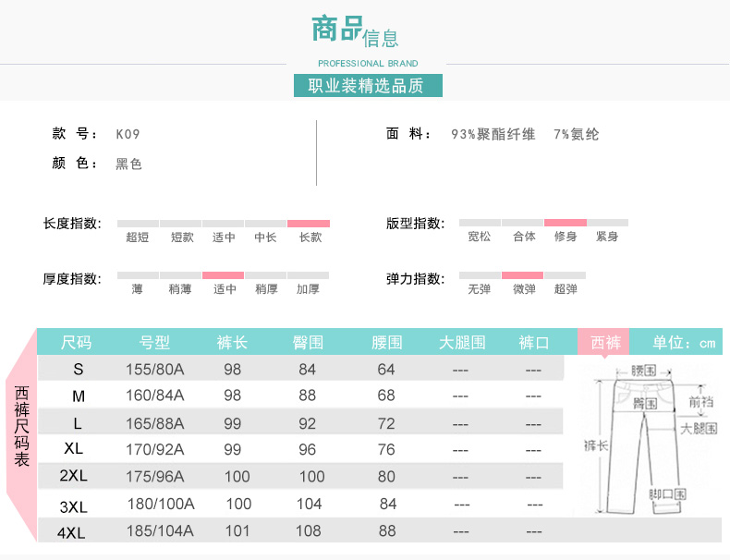Click the 2XL size row label

click(x=73, y=477)
